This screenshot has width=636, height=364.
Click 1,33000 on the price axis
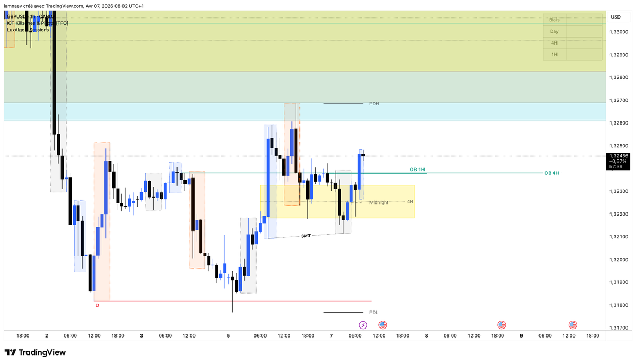(619, 32)
